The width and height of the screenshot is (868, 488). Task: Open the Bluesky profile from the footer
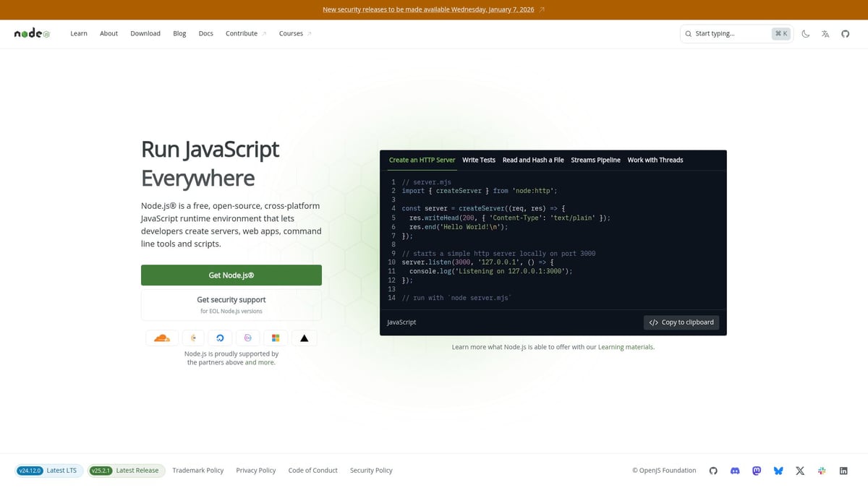778,471
